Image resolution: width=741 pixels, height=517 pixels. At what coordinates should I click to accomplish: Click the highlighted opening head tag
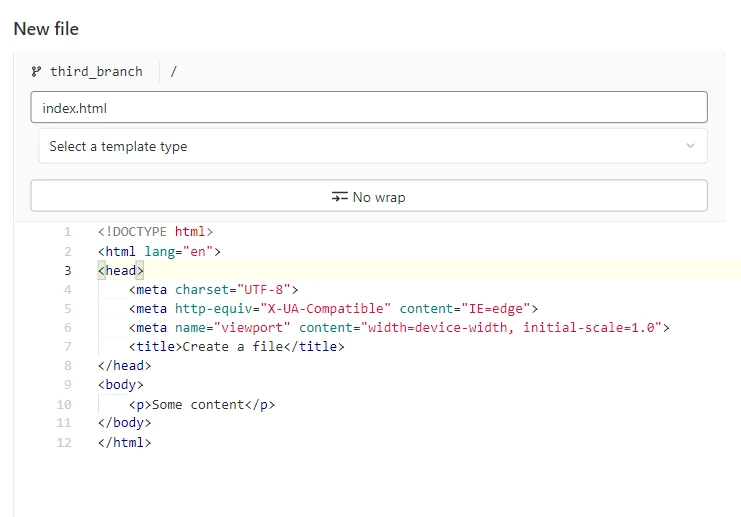coord(121,271)
